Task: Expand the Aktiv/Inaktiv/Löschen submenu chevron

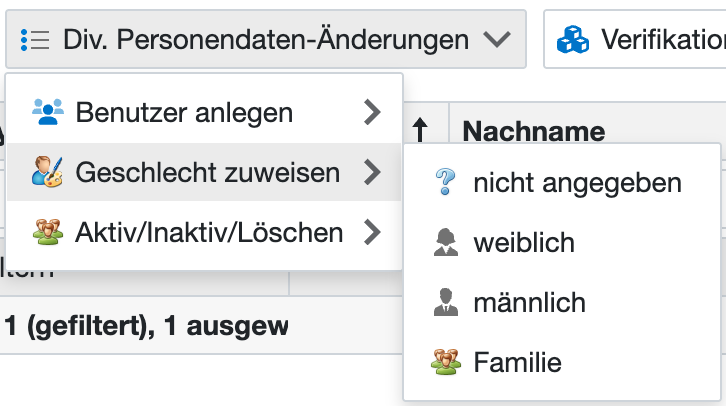Action: click(x=373, y=233)
